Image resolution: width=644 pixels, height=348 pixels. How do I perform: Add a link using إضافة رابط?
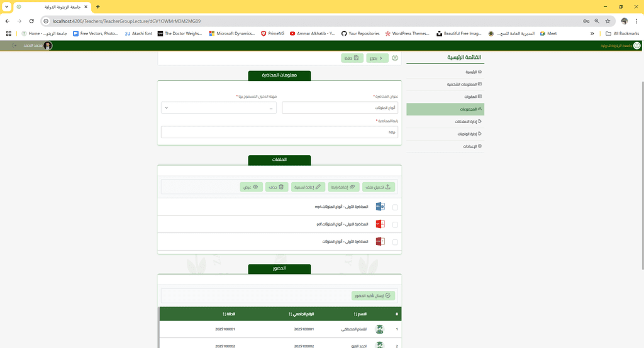pyautogui.click(x=343, y=187)
